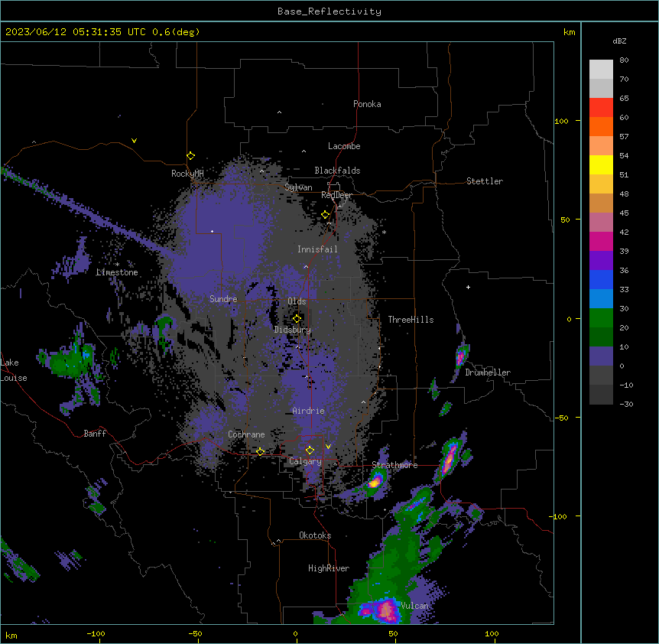Click the yellow diamond marker near RockyMH

click(190, 156)
